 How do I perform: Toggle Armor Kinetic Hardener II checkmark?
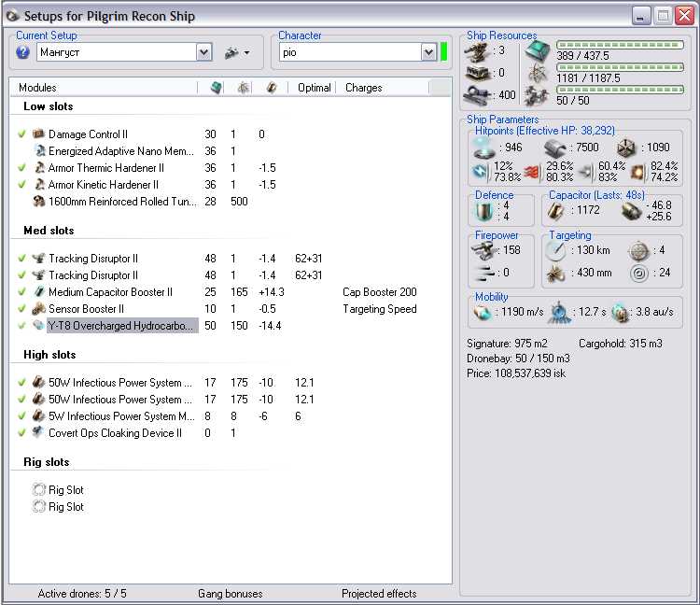coord(21,185)
